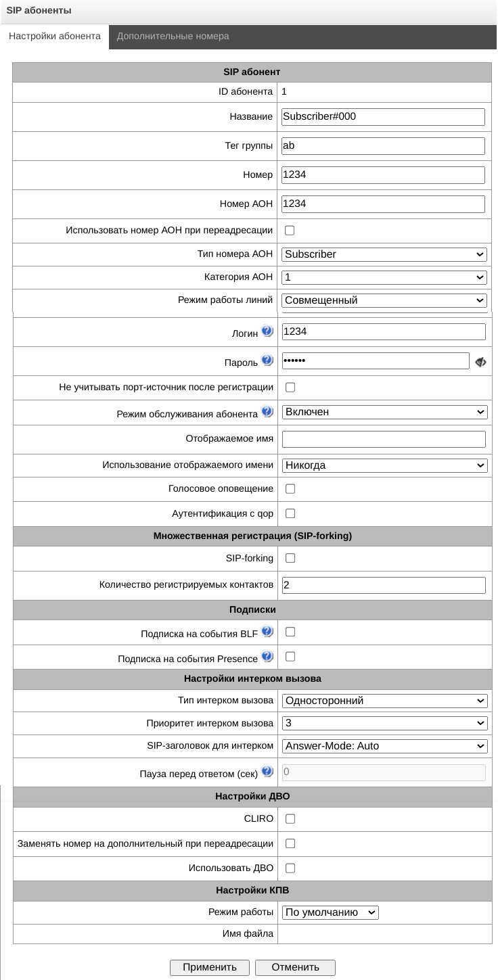Check the CLIRO checkbox
This screenshot has width=498, height=980.
coord(290,819)
